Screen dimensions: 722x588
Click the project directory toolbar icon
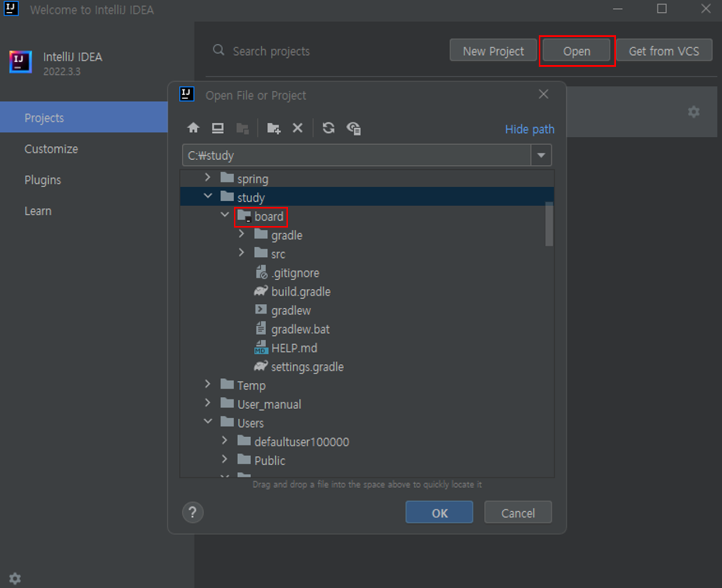pos(242,128)
